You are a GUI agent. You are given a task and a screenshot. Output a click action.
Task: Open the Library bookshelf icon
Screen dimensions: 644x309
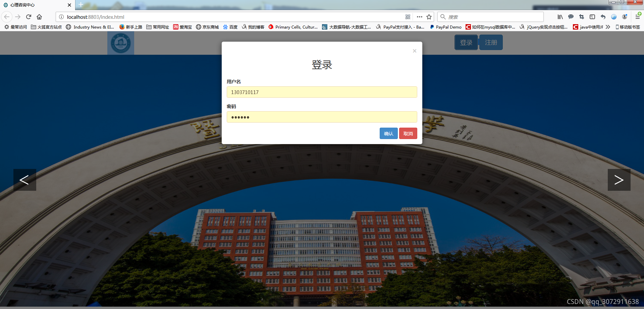point(560,17)
